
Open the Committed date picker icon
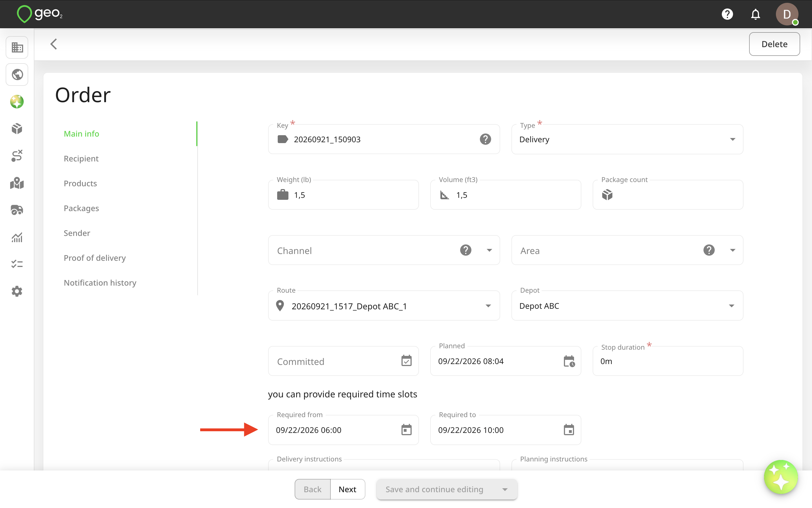tap(406, 361)
